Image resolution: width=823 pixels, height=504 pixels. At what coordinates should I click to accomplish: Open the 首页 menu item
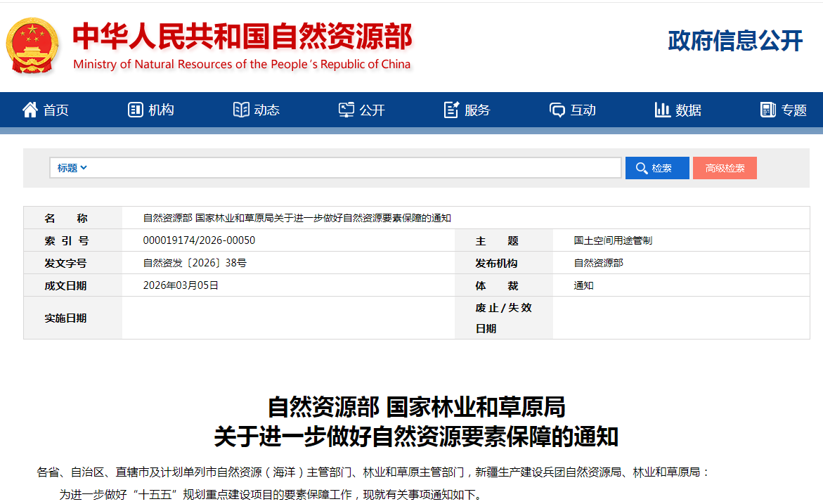pyautogui.click(x=56, y=110)
